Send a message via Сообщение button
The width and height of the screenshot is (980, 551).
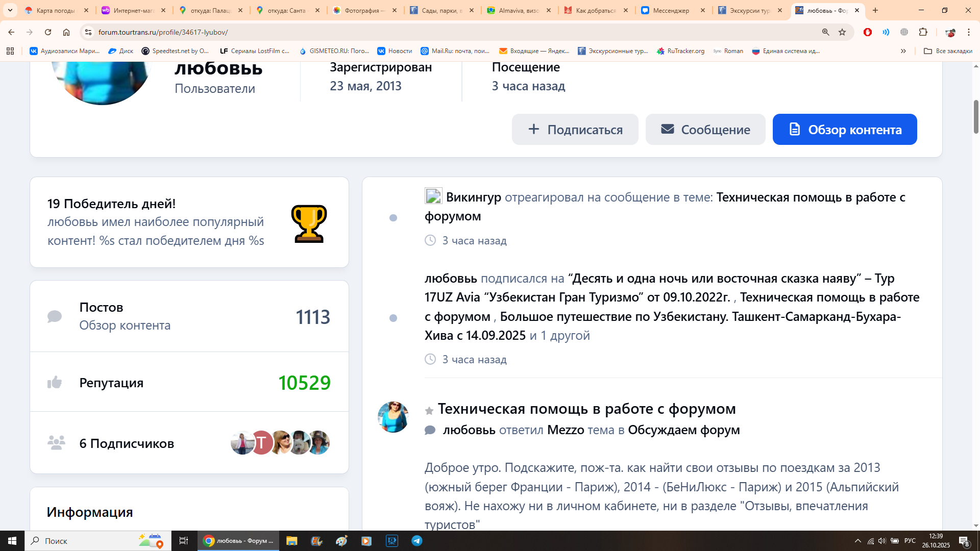pyautogui.click(x=705, y=130)
